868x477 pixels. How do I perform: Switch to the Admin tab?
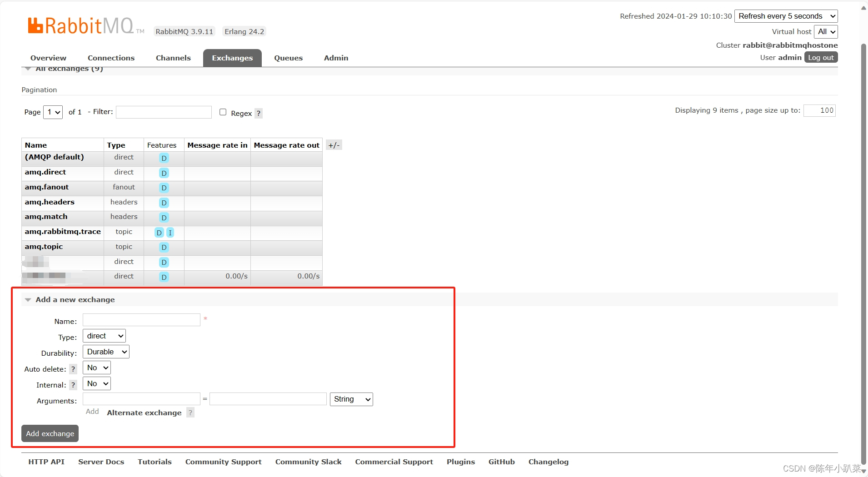(x=336, y=58)
